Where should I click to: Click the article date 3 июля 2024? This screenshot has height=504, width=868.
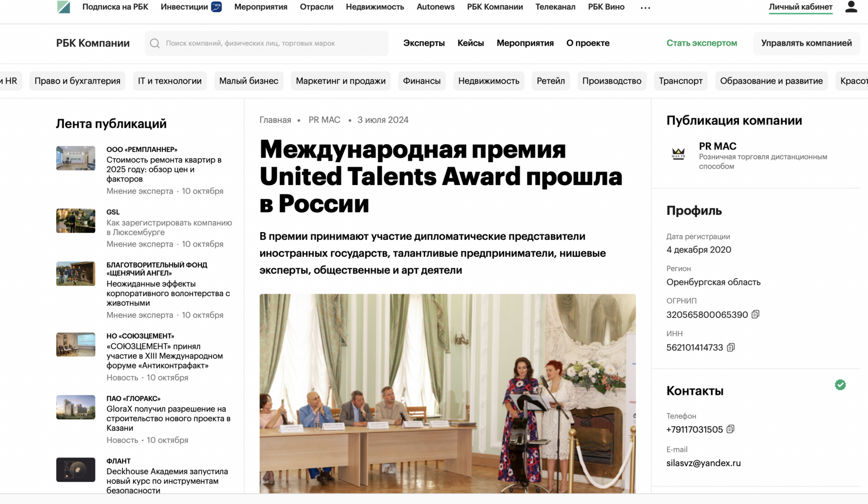[383, 120]
